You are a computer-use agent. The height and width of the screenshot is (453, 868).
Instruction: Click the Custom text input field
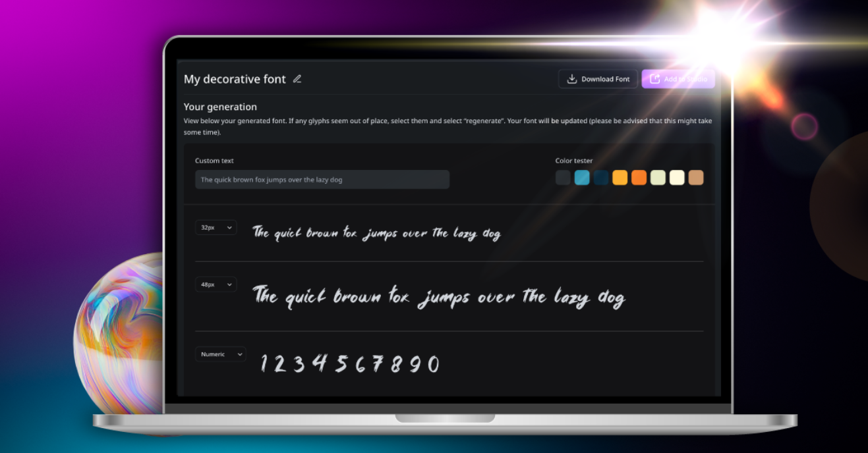point(322,180)
